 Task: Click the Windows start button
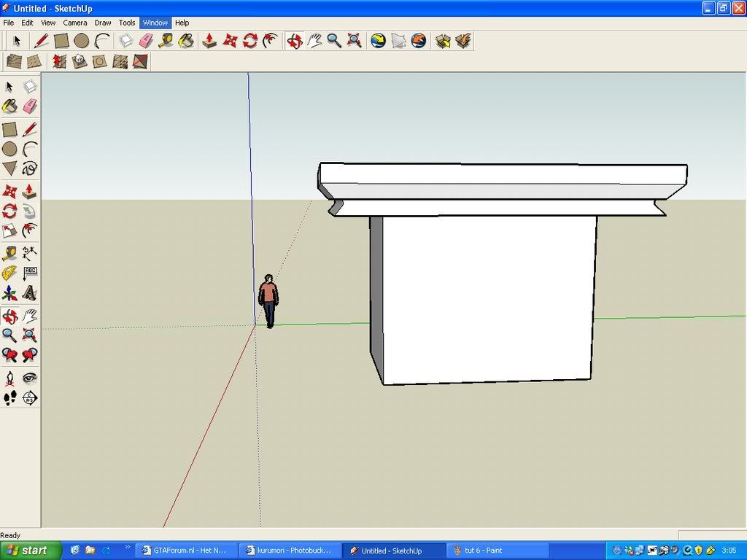point(31,551)
